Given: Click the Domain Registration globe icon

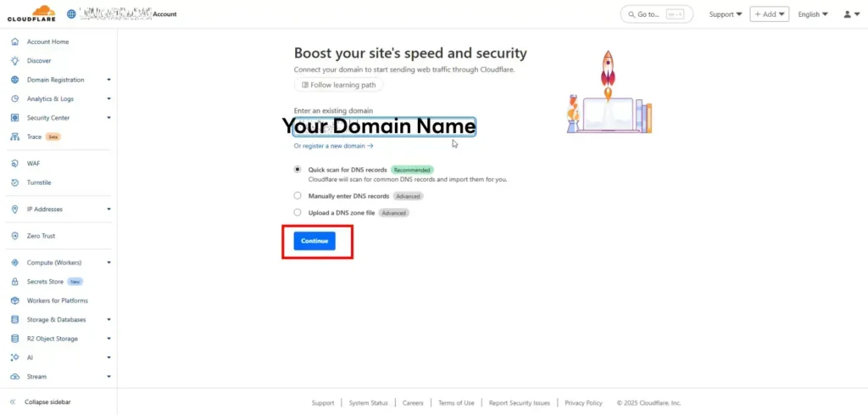Looking at the screenshot, I should (15, 80).
